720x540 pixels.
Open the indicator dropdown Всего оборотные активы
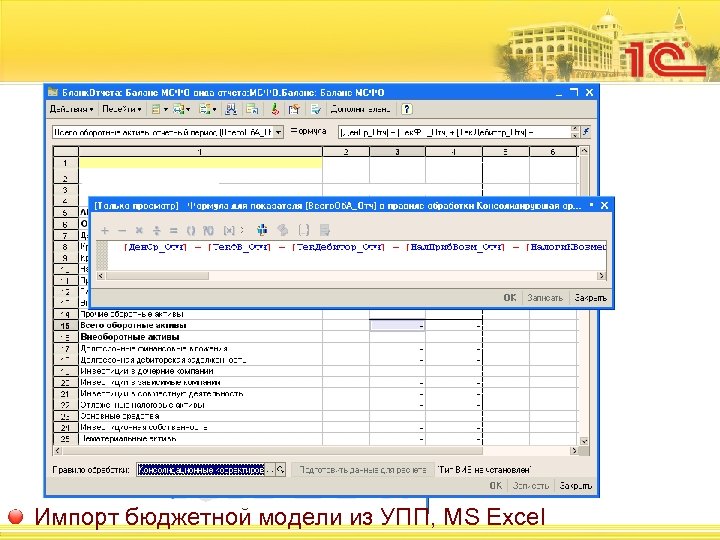tap(279, 132)
